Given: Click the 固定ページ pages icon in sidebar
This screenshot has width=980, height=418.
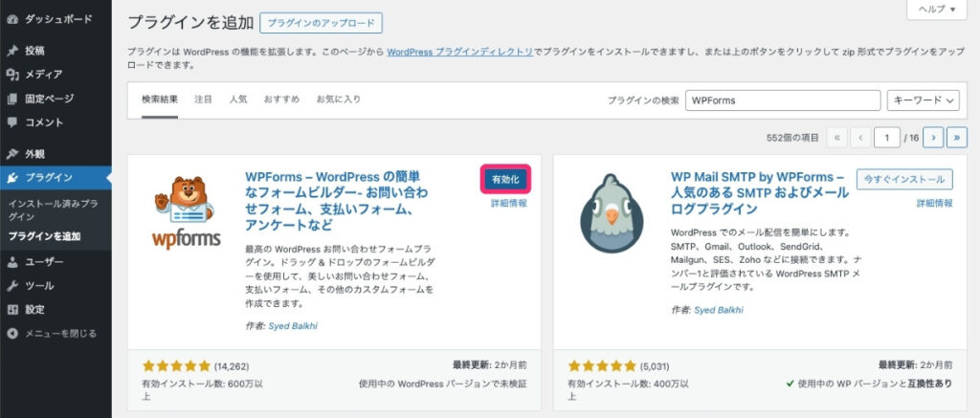Looking at the screenshot, I should [x=12, y=99].
